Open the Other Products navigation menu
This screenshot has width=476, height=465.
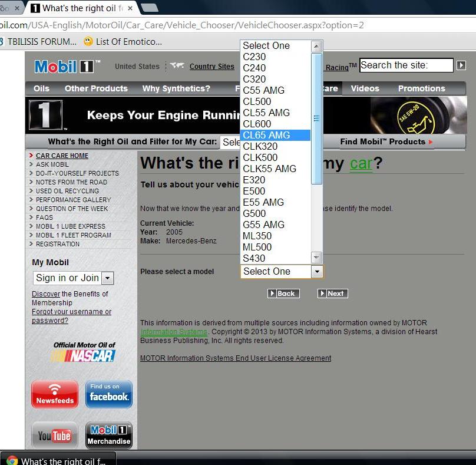tap(96, 88)
